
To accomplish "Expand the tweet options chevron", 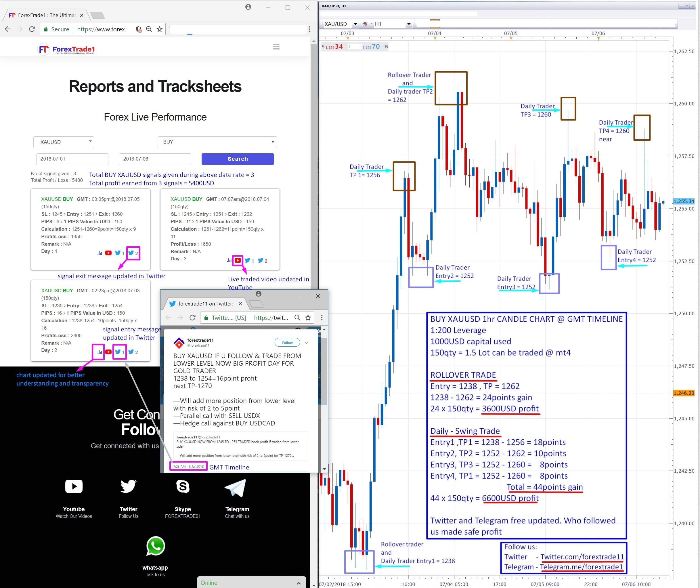I will pyautogui.click(x=306, y=343).
